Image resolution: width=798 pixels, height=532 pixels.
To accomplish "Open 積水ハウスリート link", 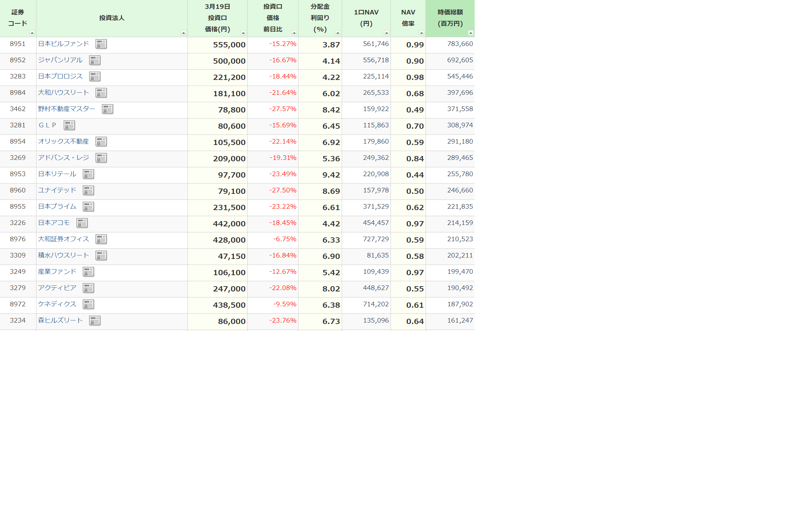I will click(64, 255).
